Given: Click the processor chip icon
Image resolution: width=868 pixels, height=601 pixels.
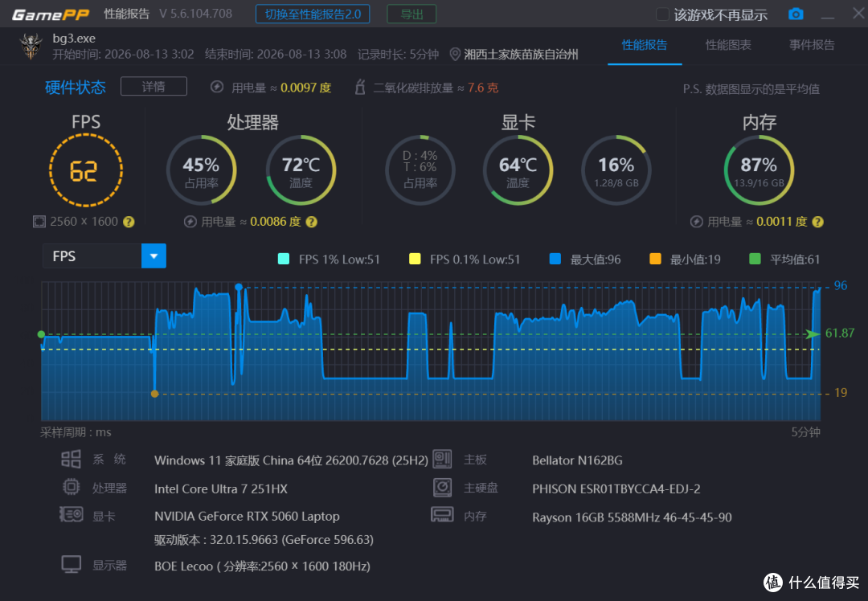Looking at the screenshot, I should point(71,487).
